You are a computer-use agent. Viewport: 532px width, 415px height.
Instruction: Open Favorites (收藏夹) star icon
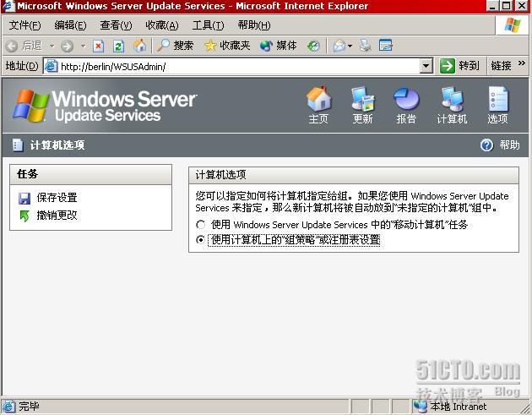tap(210, 46)
